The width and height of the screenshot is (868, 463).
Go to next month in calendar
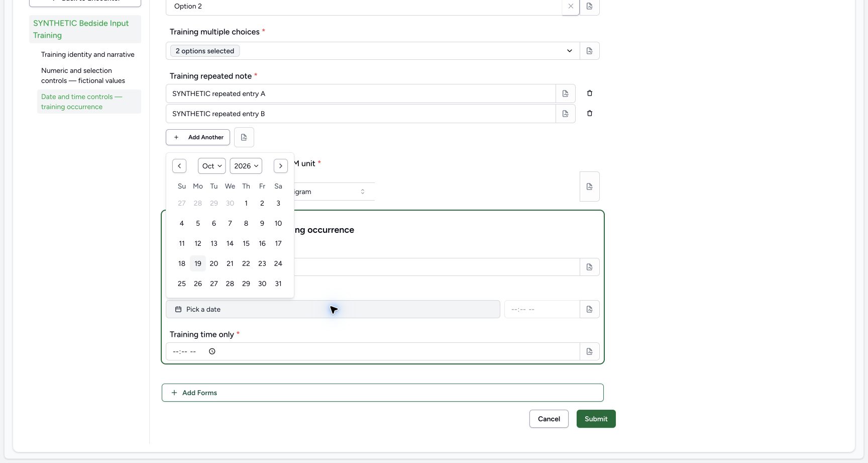pos(281,166)
